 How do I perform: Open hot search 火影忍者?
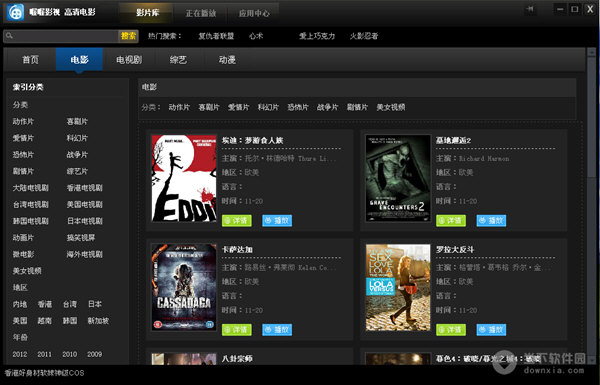364,36
